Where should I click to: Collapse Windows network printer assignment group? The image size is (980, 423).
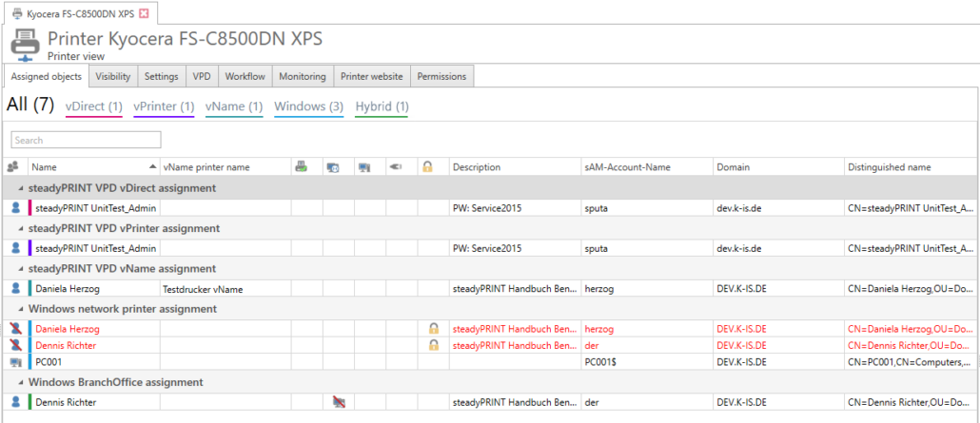pos(20,309)
